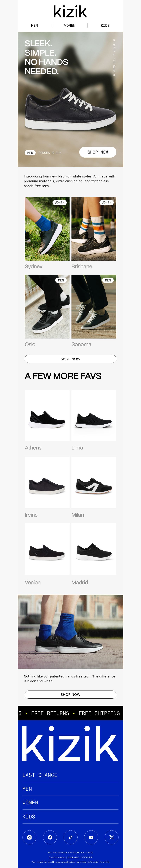Screen dimensions: 141x868
Task: Open Email Preferences link
Action: click(x=57, y=857)
